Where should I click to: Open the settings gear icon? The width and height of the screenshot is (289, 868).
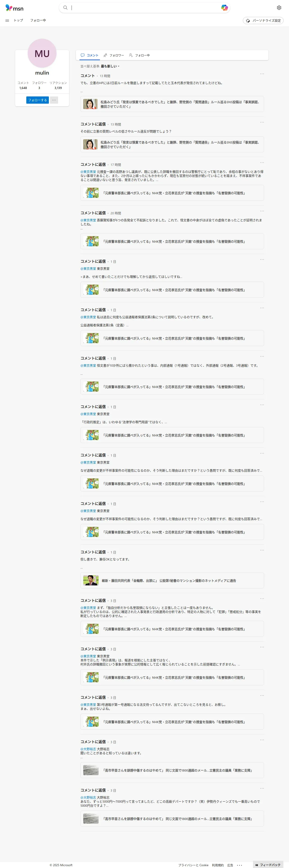[x=279, y=8]
